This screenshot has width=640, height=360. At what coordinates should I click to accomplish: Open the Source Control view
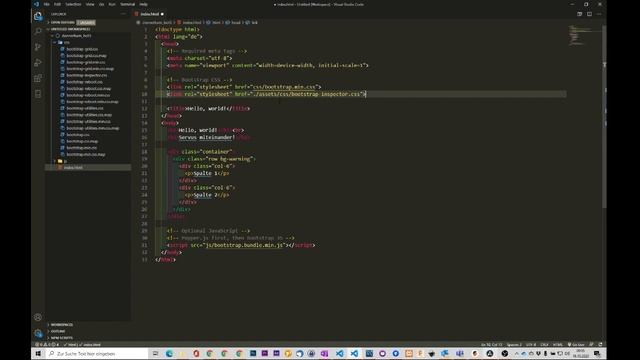[x=38, y=47]
